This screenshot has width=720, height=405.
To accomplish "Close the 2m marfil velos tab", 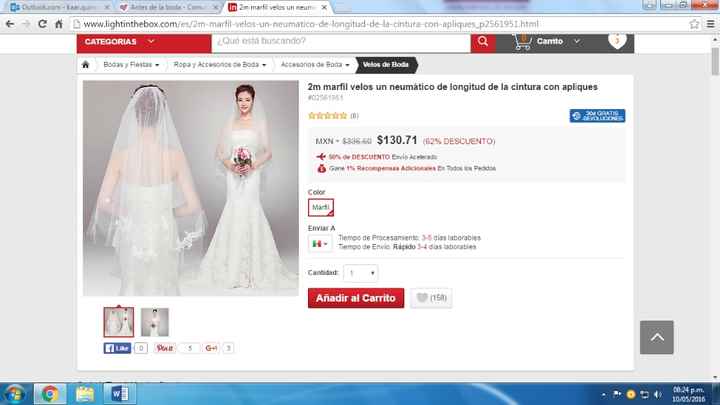I will [324, 7].
